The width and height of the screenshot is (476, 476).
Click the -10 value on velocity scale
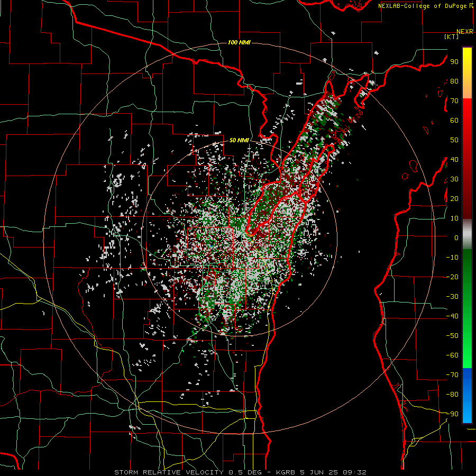[452, 258]
